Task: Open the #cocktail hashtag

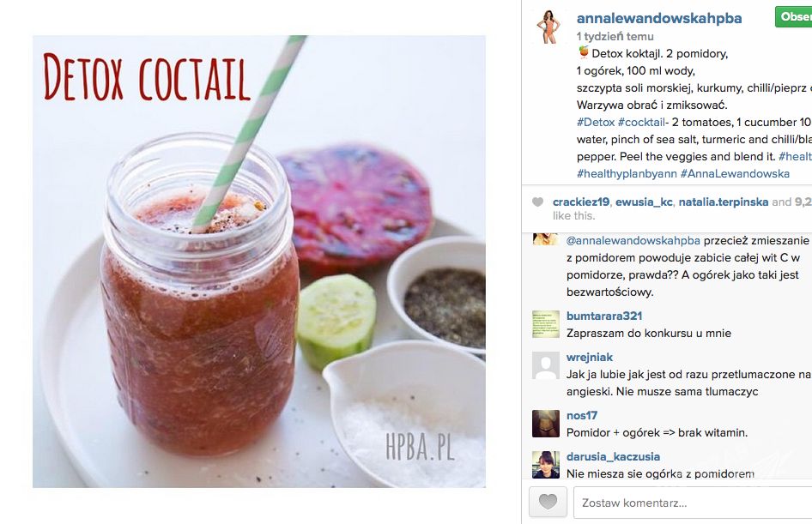Action: [641, 122]
